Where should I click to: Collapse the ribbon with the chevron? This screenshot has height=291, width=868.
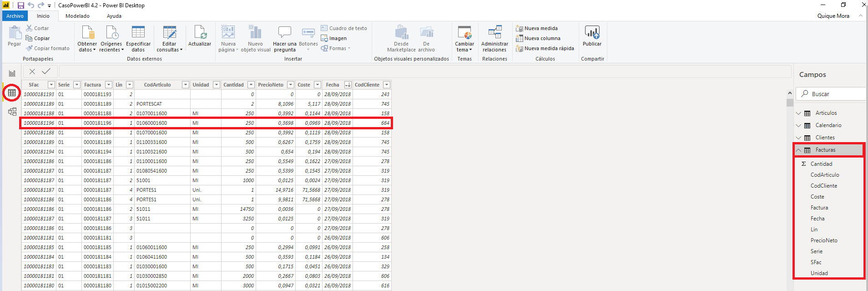(860, 15)
